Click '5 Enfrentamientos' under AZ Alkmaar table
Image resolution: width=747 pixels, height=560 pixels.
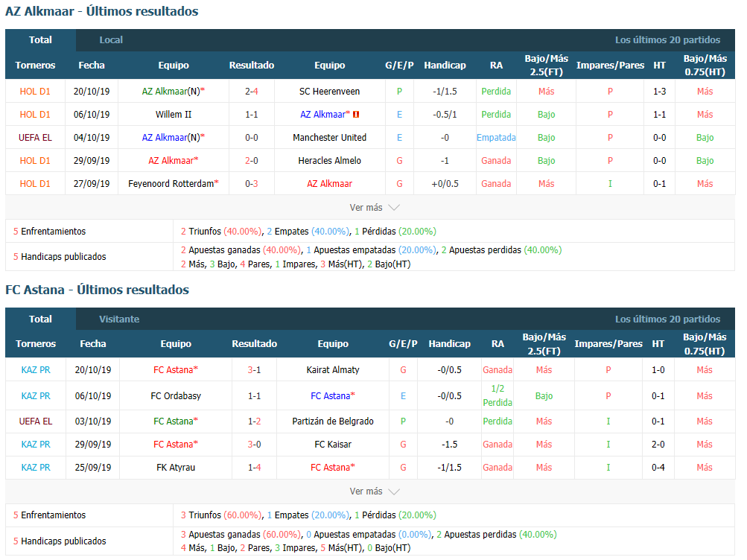click(50, 232)
